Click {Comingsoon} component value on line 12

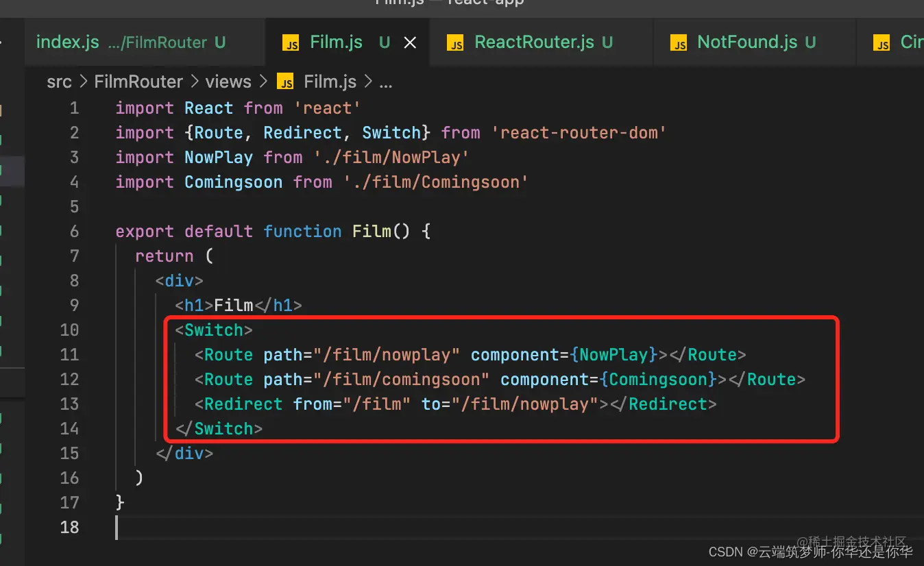659,380
